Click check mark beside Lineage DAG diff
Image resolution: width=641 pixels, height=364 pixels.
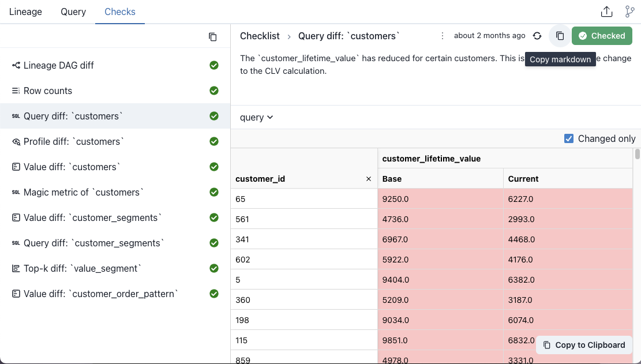(214, 65)
